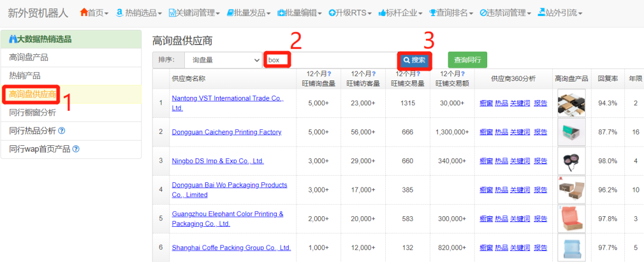Open blue box thumbnail for Shanghai Coffe row

tap(572, 248)
